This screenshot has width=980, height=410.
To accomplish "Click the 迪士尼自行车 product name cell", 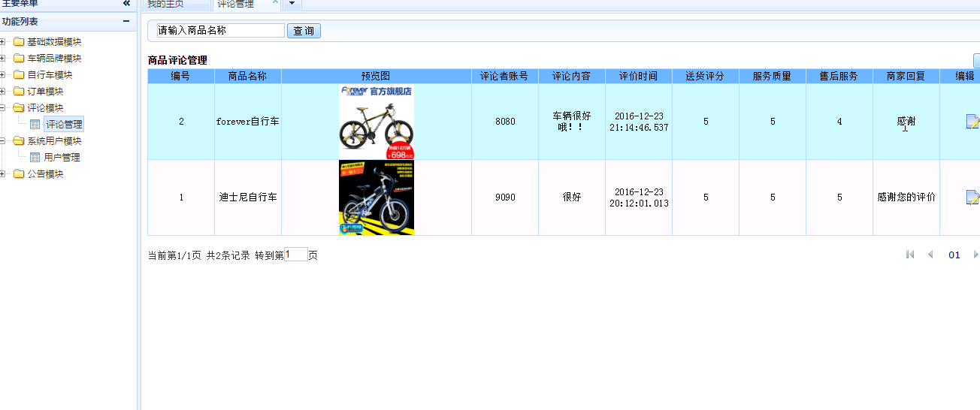I will (x=248, y=197).
